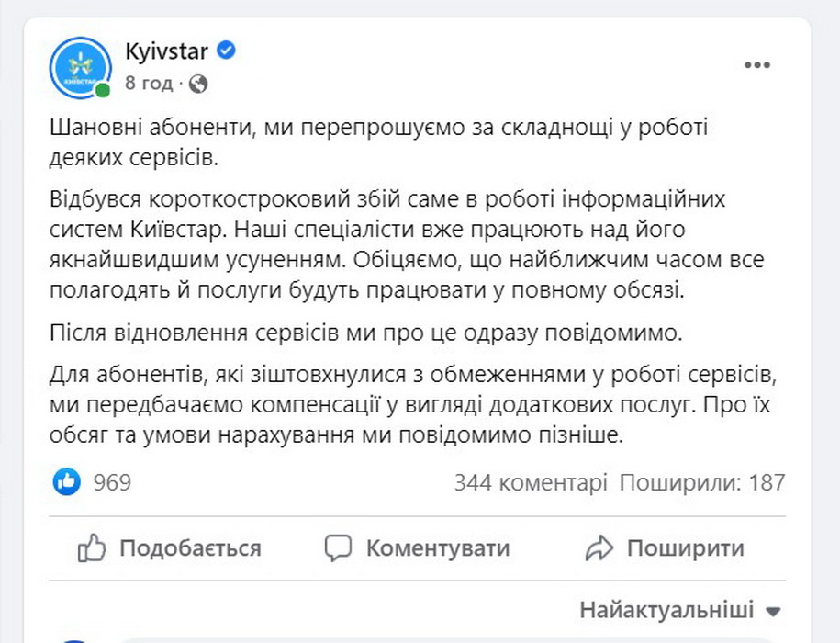Viewport: 840px width, 643px height.
Task: Click the speech bubble icon beside Коментувати
Action: pyautogui.click(x=339, y=548)
